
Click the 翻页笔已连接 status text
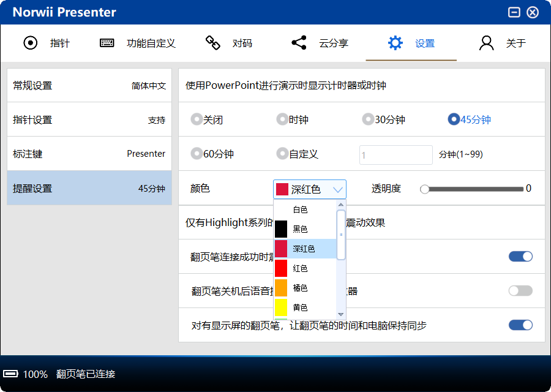click(86, 374)
